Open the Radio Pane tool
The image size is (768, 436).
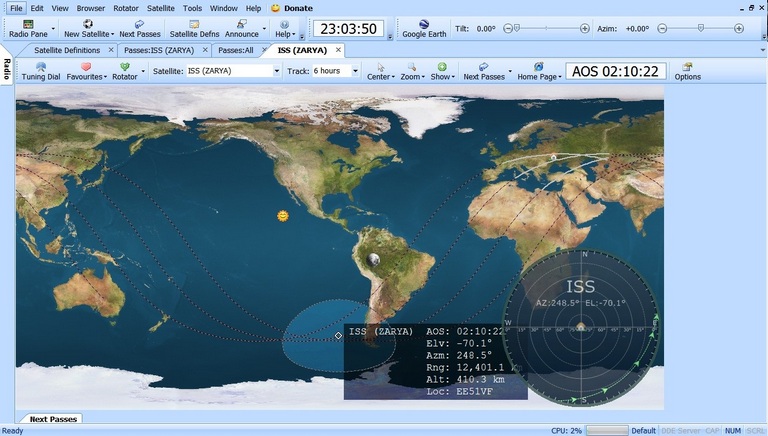[x=28, y=29]
